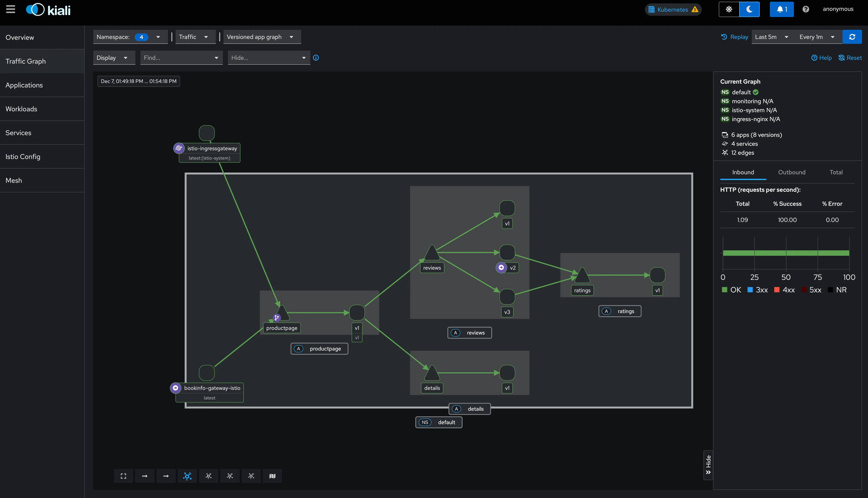Toggle the legend map icon

(272, 476)
